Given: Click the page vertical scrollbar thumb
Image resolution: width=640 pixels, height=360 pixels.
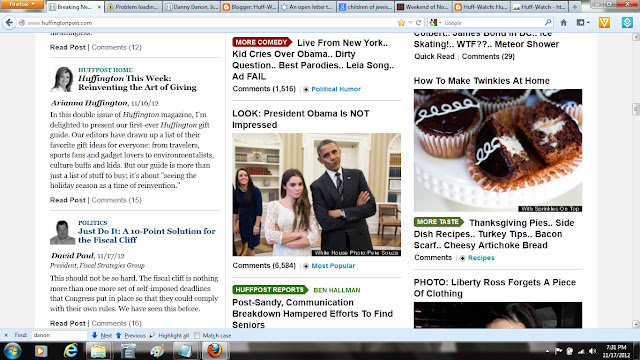Looking at the screenshot, I should (x=636, y=109).
